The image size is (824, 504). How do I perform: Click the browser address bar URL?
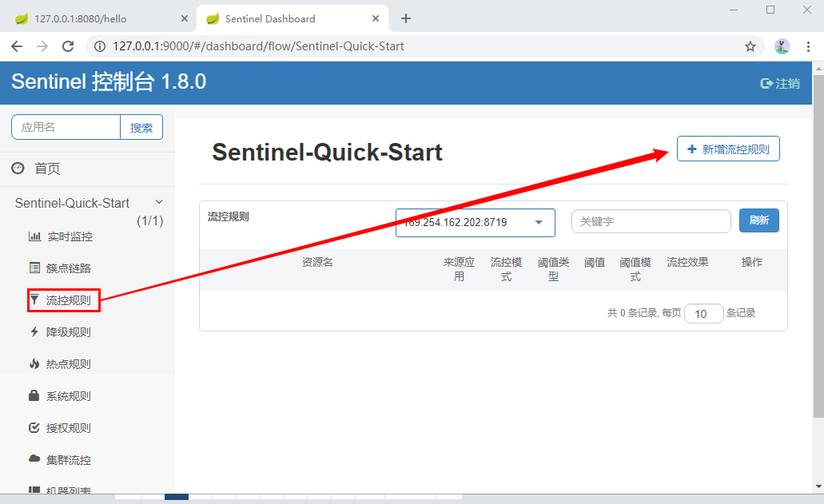(259, 46)
